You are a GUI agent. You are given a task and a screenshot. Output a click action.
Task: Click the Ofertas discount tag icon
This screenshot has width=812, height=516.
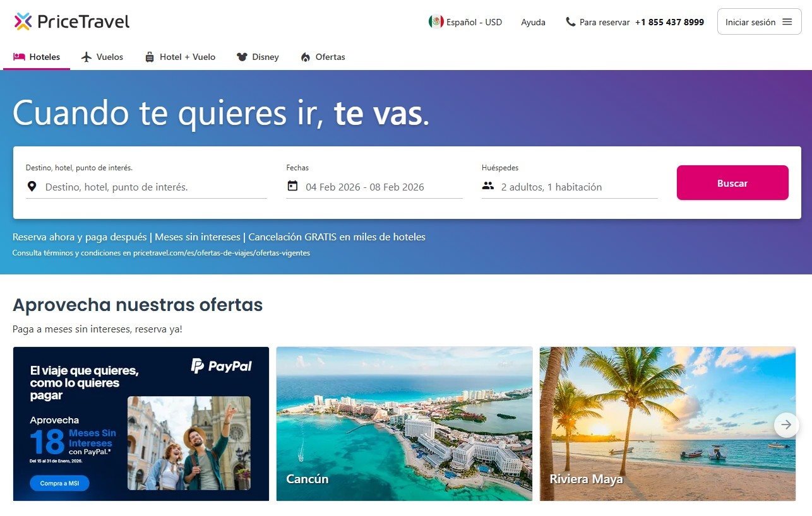pyautogui.click(x=306, y=57)
